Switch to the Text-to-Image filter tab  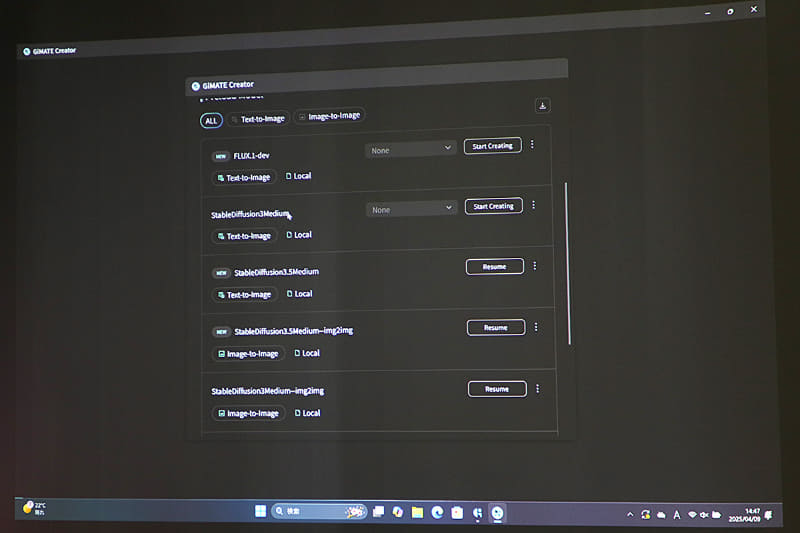tap(258, 119)
